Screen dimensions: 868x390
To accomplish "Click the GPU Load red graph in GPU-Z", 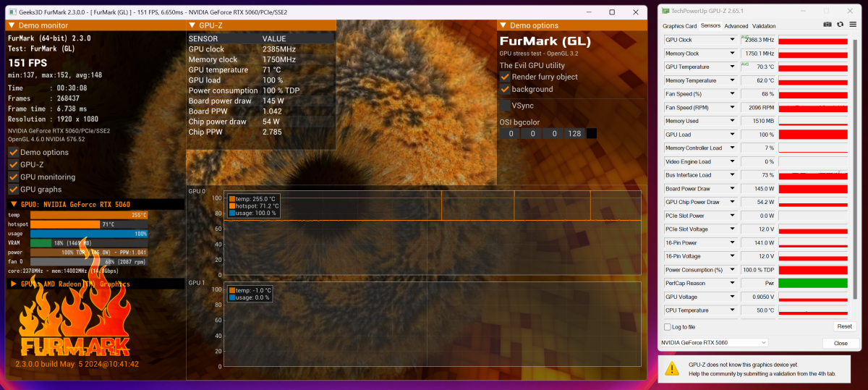I will [x=813, y=135].
